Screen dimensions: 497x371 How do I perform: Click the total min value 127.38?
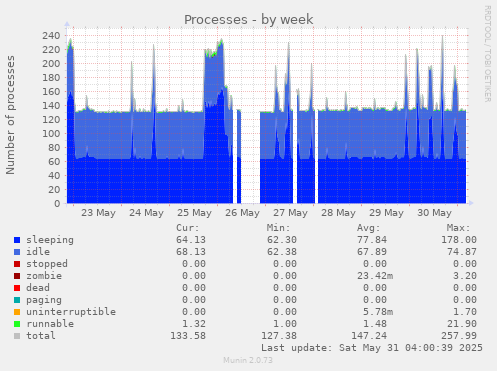(279, 336)
